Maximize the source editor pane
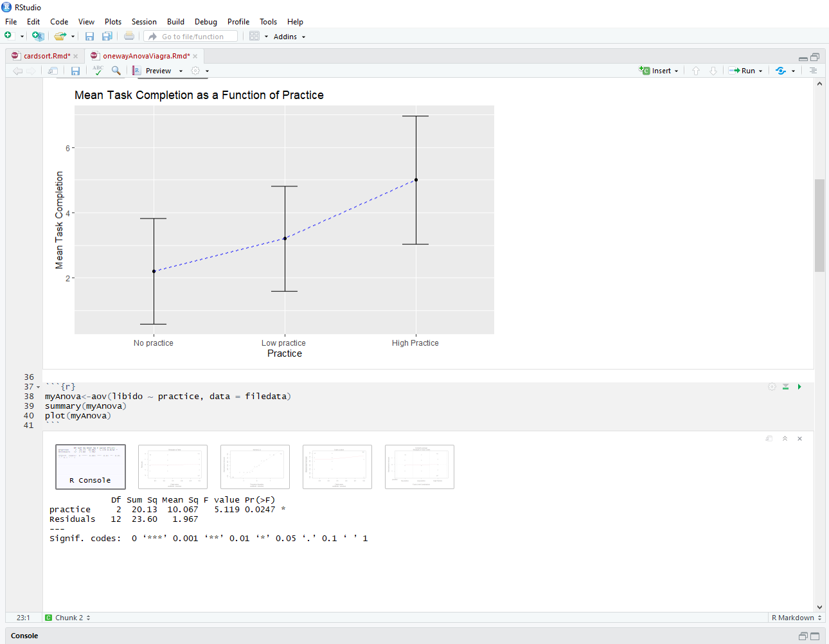829x644 pixels. pyautogui.click(x=815, y=57)
